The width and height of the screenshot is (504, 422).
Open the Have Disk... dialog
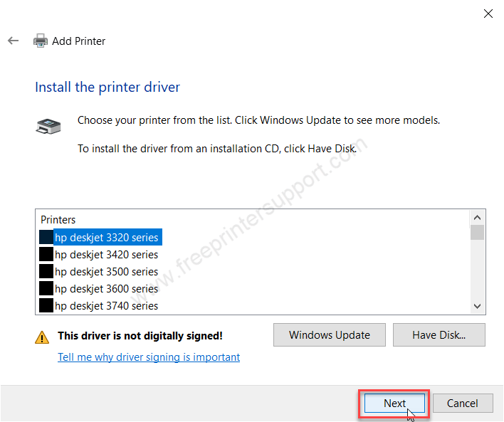coord(439,335)
